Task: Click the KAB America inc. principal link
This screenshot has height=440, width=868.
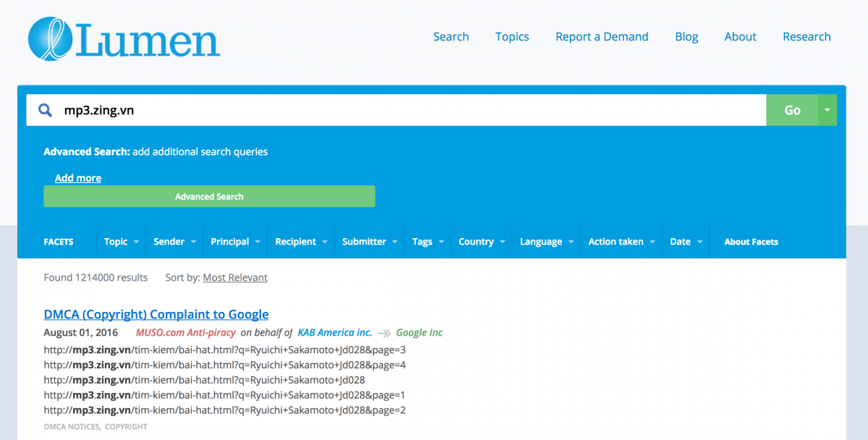Action: pyautogui.click(x=335, y=333)
